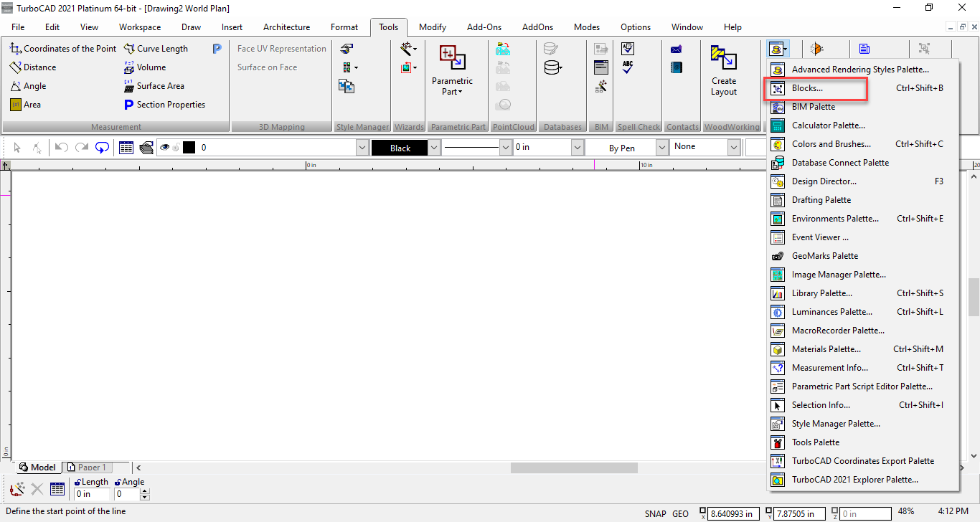
Task: Click the blue Redo loop icon
Action: 102,148
